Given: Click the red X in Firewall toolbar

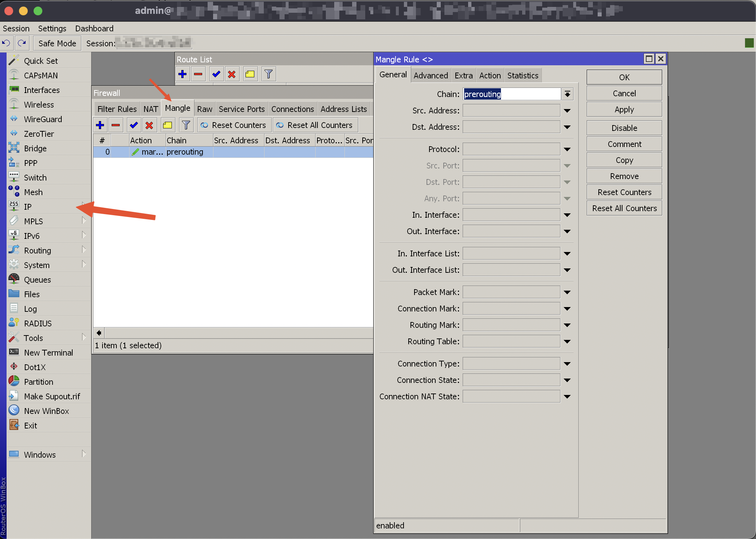Looking at the screenshot, I should coord(149,125).
